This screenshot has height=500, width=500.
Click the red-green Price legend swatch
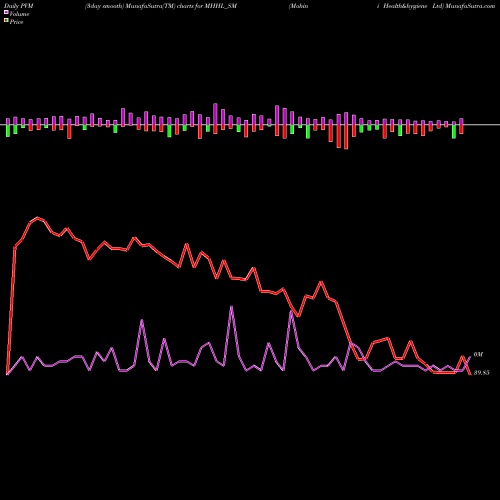coord(6,21)
